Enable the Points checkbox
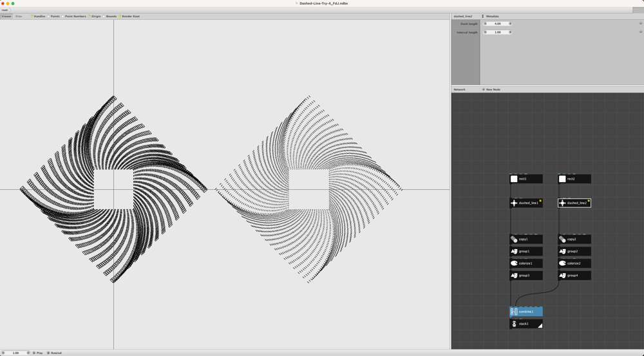Screen dimensions: 644x356 [x=48, y=17]
